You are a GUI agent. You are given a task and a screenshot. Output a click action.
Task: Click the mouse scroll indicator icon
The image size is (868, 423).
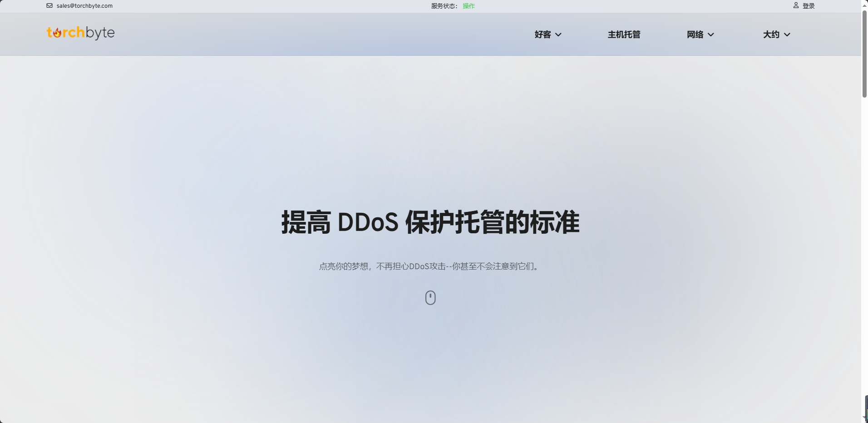coord(430,297)
